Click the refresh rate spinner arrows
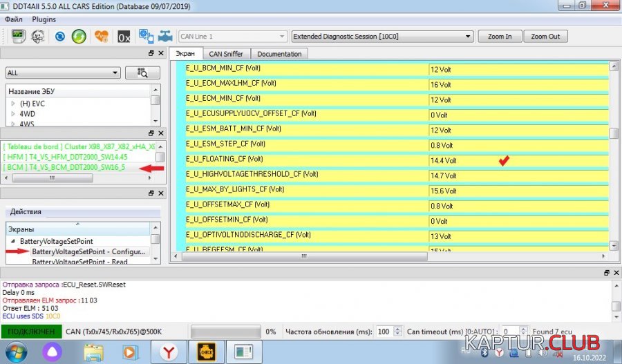Viewport: 622px width, 364px height. 398,332
